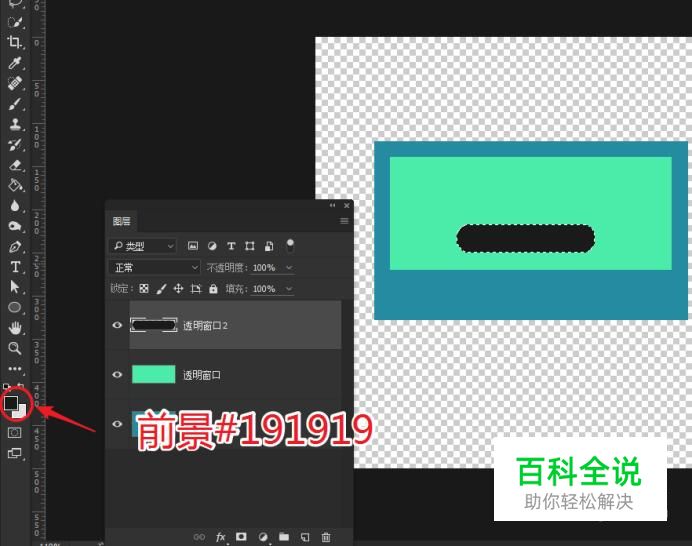Screen dimensions: 692x546
Task: Toggle the layer filtering switch
Action: tap(290, 245)
